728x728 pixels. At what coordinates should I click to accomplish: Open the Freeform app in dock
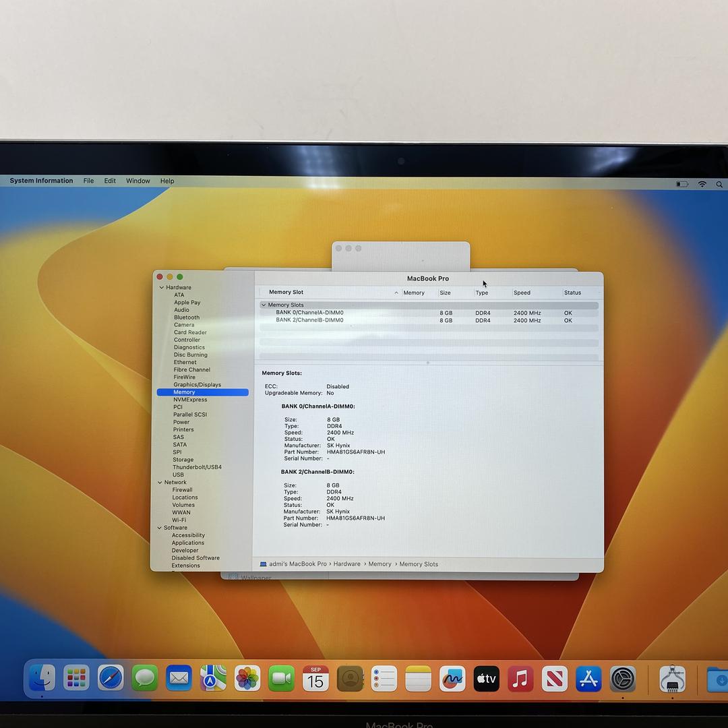tap(452, 678)
